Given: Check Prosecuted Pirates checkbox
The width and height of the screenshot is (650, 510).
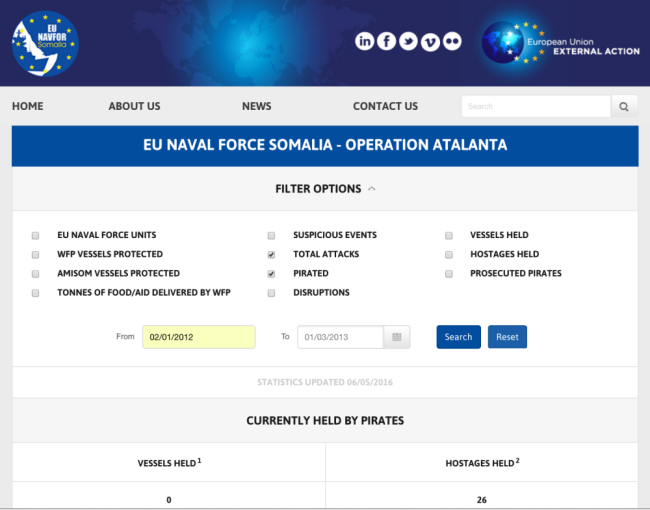Looking at the screenshot, I should click(449, 274).
